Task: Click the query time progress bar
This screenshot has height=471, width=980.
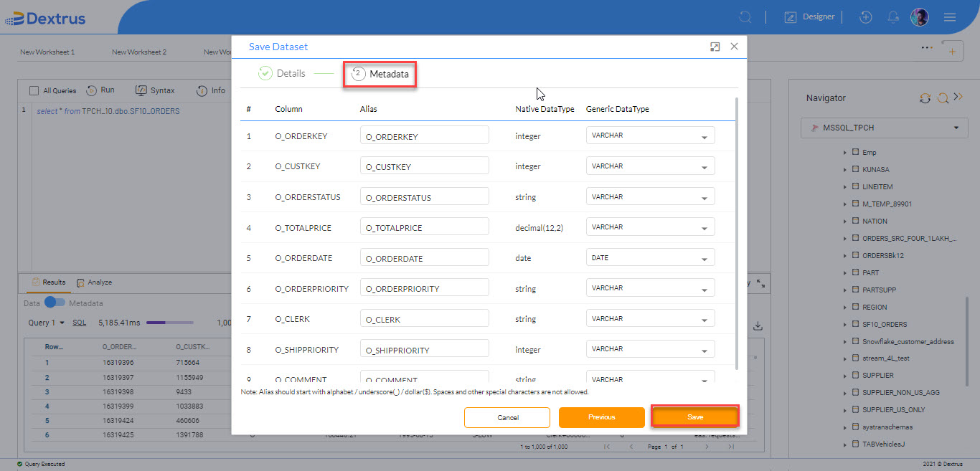Action: (x=169, y=323)
